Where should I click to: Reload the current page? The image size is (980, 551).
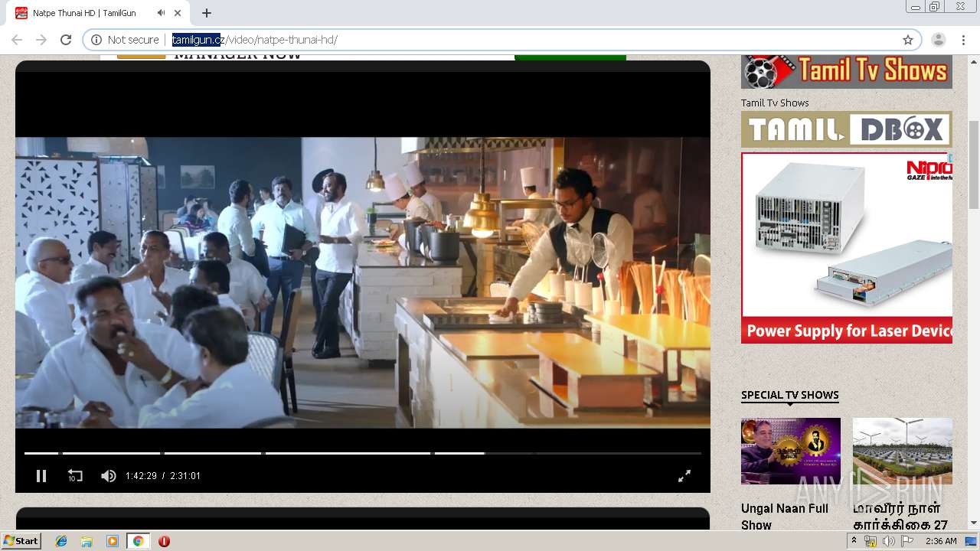point(66,40)
